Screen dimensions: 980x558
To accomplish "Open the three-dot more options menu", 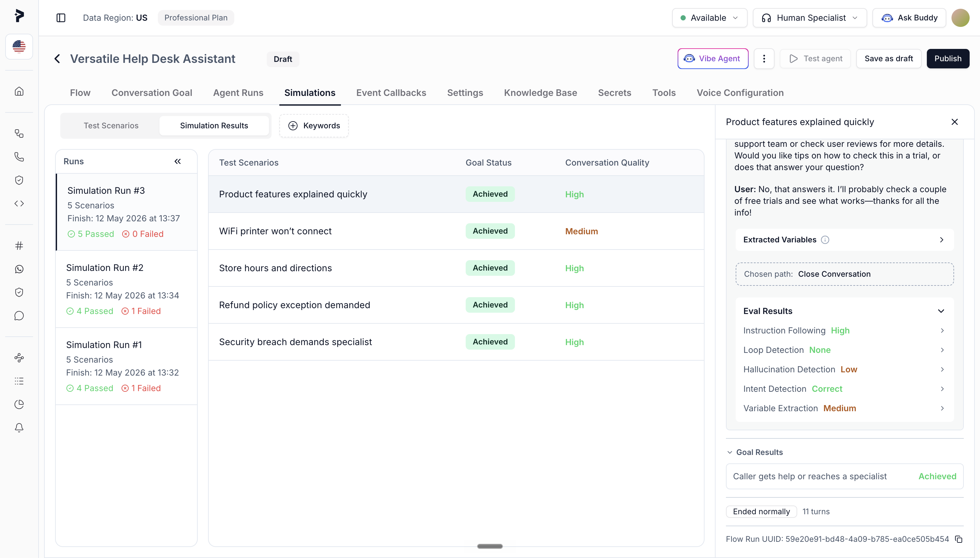I will [764, 59].
